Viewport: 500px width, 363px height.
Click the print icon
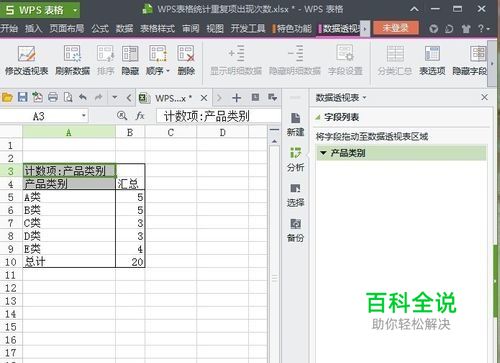[x=53, y=97]
